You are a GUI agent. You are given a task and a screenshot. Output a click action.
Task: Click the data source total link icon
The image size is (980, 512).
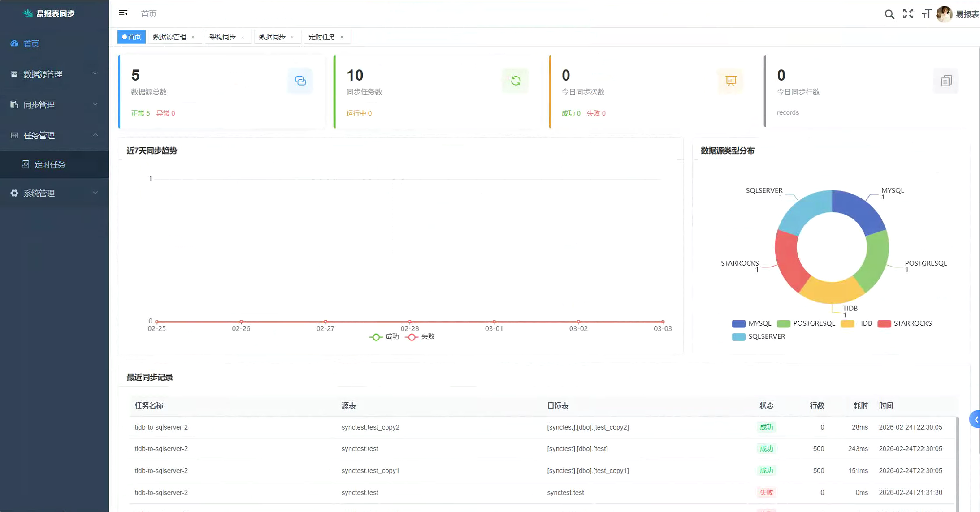click(x=300, y=81)
